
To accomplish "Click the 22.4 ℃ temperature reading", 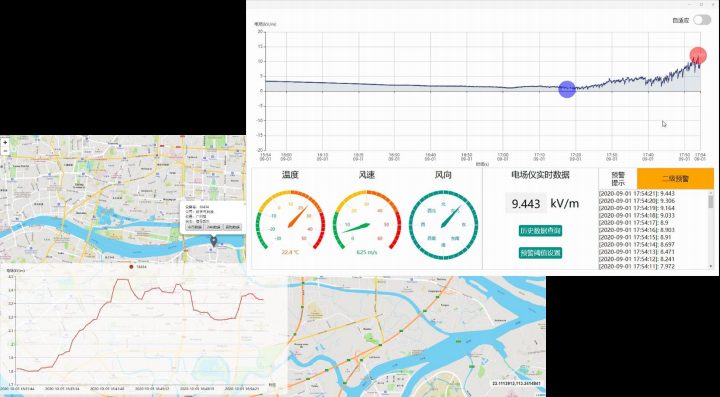I will (x=290, y=252).
